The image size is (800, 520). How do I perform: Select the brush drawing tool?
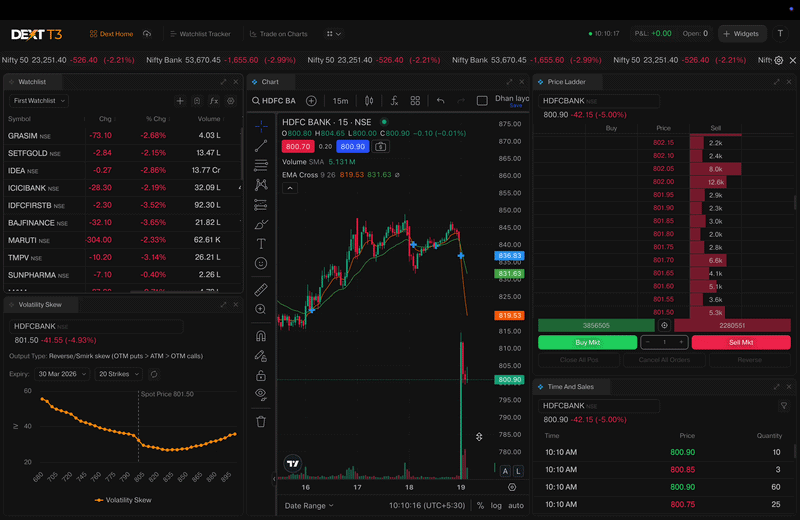pyautogui.click(x=261, y=224)
